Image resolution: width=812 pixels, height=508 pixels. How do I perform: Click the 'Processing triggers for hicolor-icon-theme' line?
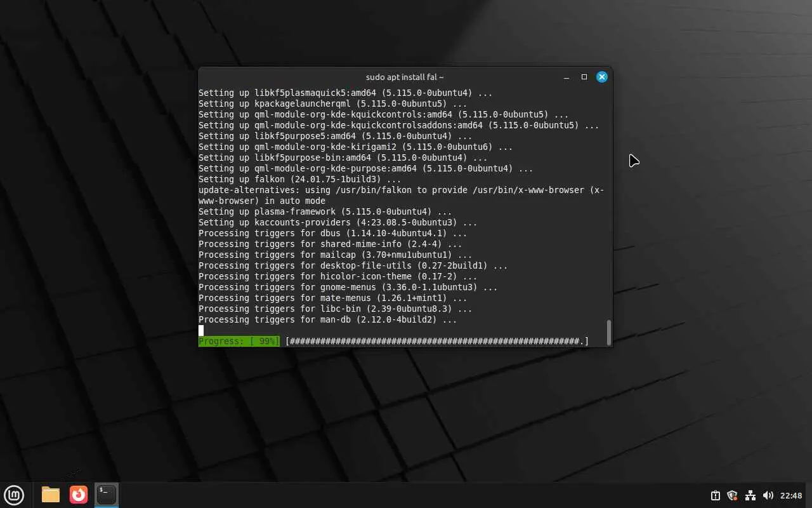(x=338, y=277)
